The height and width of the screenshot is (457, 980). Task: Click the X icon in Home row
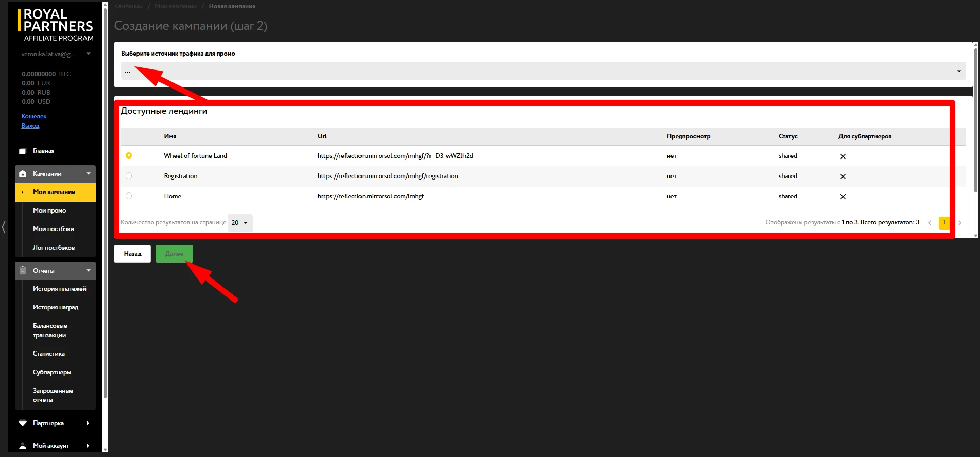pyautogui.click(x=843, y=197)
